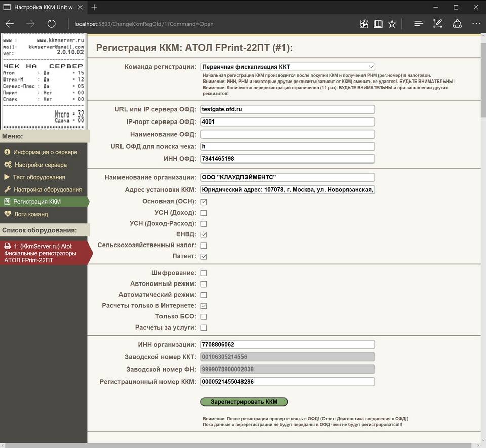Click the page vertical scrollbar thumb
This screenshot has width=486, height=448.
[x=483, y=80]
